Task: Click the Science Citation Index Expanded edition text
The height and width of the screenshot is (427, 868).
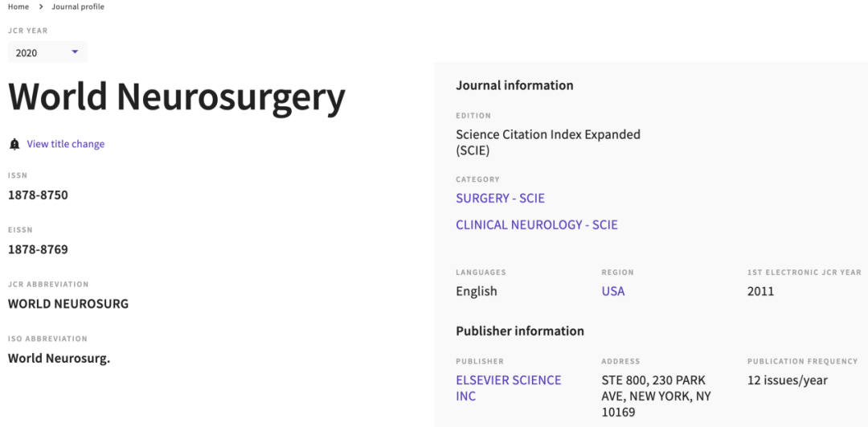Action: pyautogui.click(x=548, y=142)
